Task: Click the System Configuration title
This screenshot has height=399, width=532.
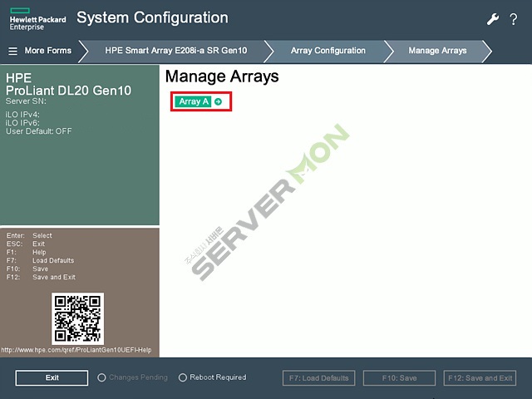Action: point(152,17)
